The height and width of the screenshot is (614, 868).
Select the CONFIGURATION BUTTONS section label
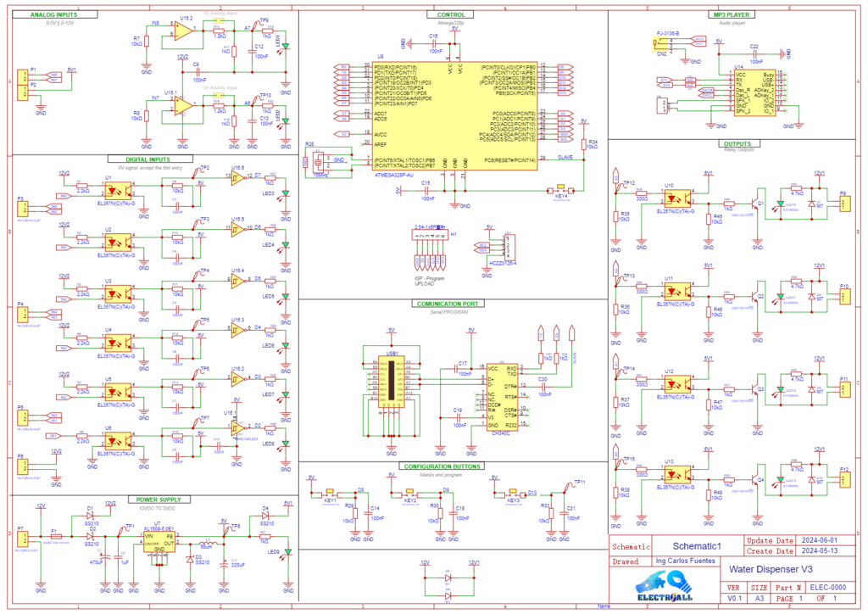pos(442,466)
